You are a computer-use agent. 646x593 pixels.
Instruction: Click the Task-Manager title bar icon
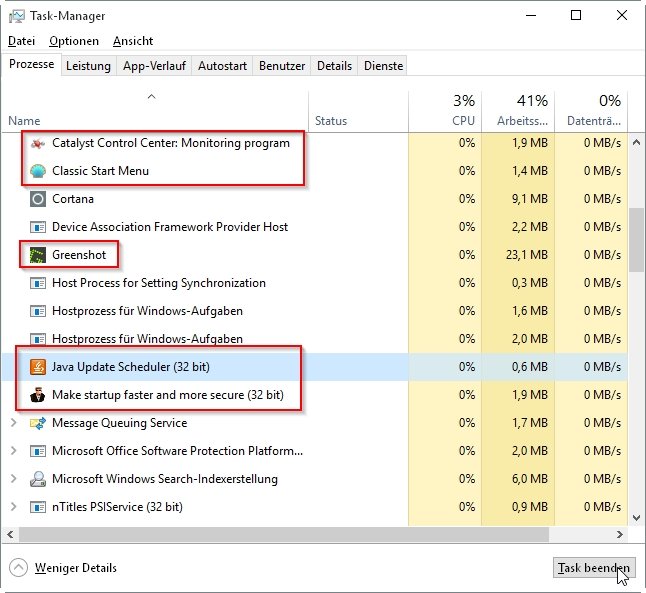tap(17, 16)
